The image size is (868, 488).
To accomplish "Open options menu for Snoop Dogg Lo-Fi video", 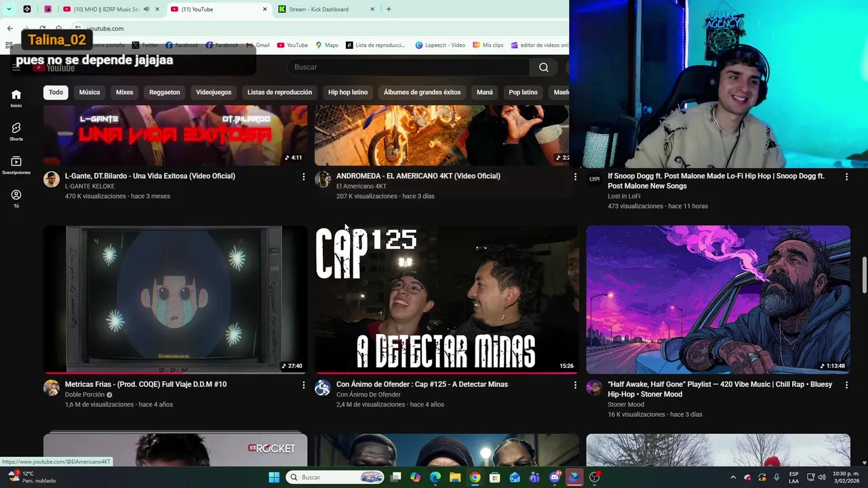I will tap(846, 176).
